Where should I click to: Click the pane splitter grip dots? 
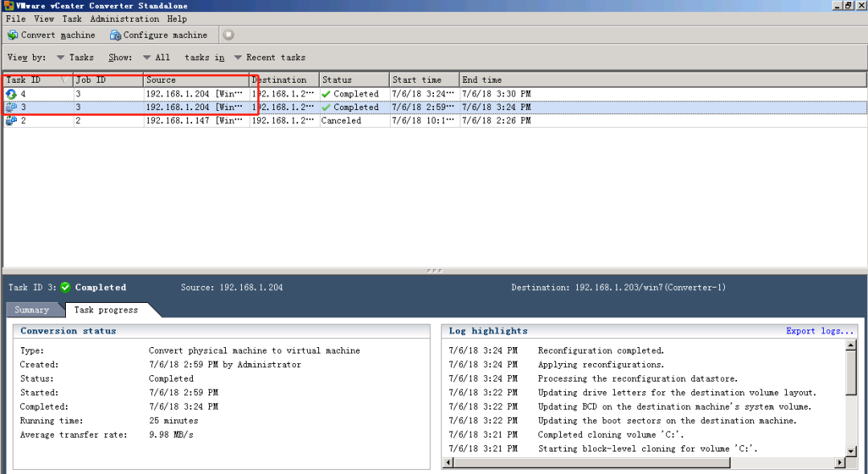tap(435, 271)
